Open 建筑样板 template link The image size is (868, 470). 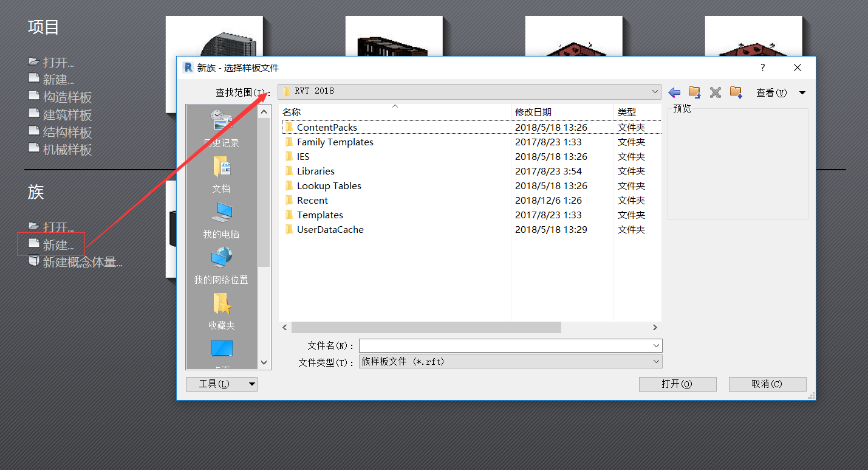[x=60, y=115]
